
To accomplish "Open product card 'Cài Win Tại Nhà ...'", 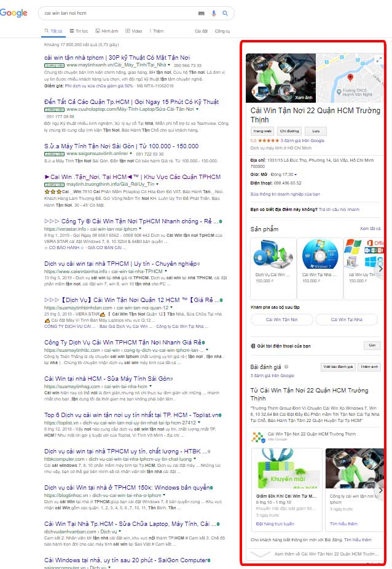I will (320, 269).
